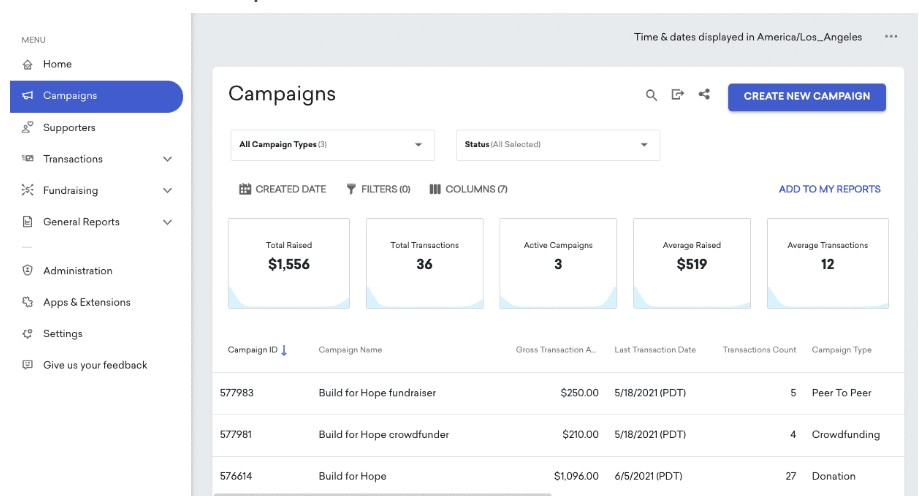Click the Columns bars icon
919x499 pixels.
pos(435,189)
